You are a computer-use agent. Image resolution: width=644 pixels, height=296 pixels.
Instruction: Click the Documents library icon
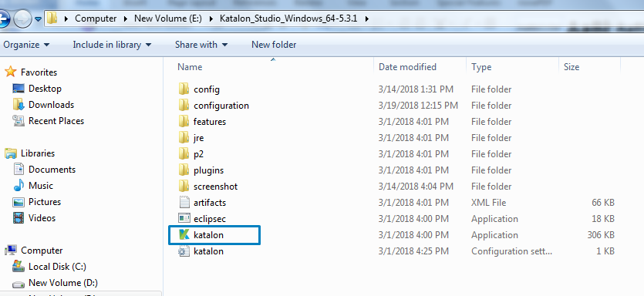19,169
